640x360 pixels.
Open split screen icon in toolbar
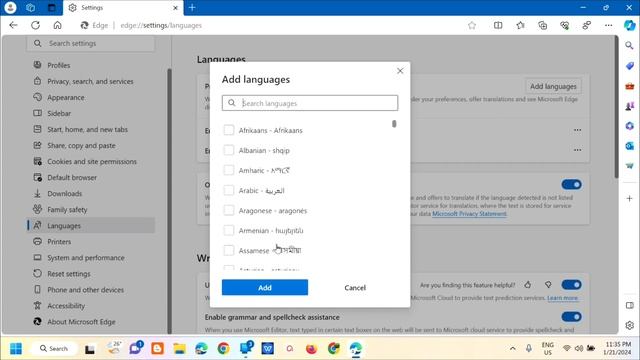[x=498, y=25]
